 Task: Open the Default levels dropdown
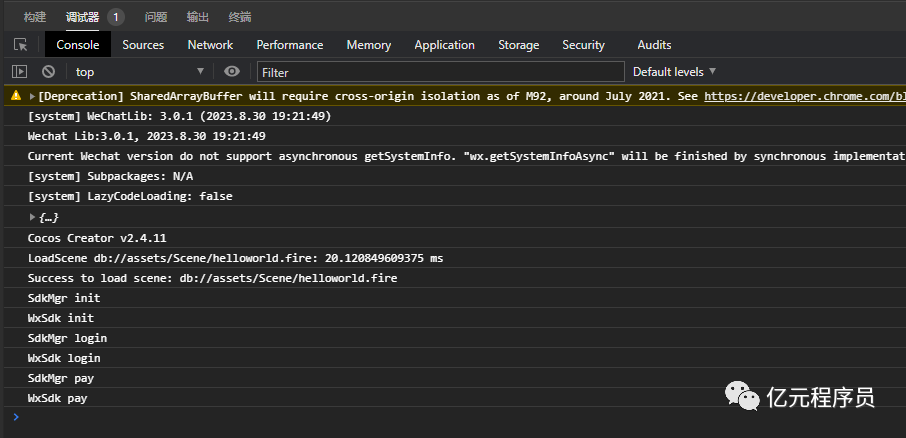coord(675,72)
